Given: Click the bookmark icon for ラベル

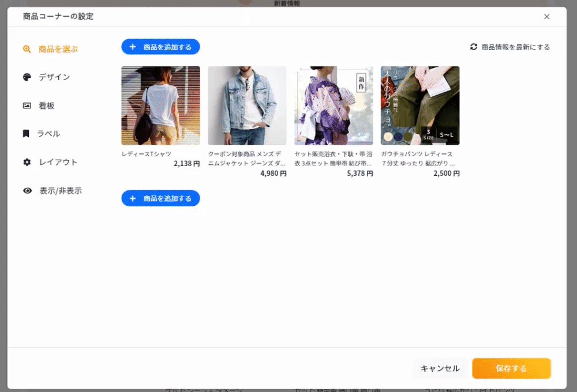Looking at the screenshot, I should point(26,134).
